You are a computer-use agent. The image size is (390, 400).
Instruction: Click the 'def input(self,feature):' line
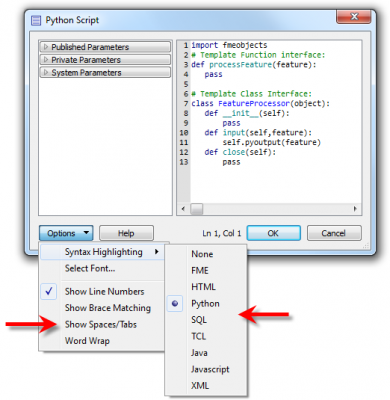[x=258, y=133]
